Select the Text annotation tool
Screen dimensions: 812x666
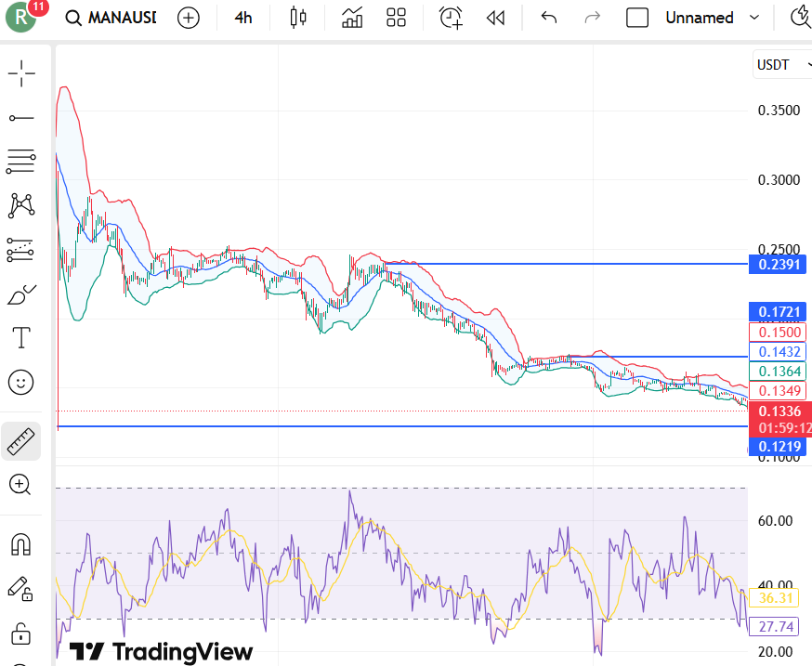[21, 337]
